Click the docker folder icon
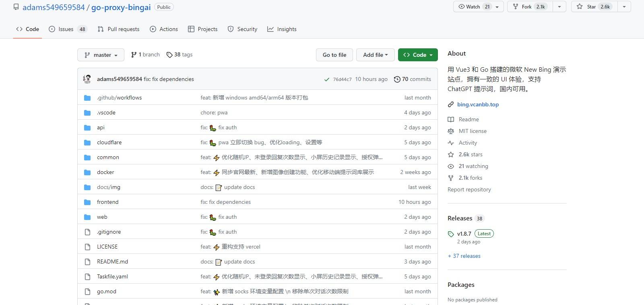This screenshot has width=644, height=305. coord(87,172)
